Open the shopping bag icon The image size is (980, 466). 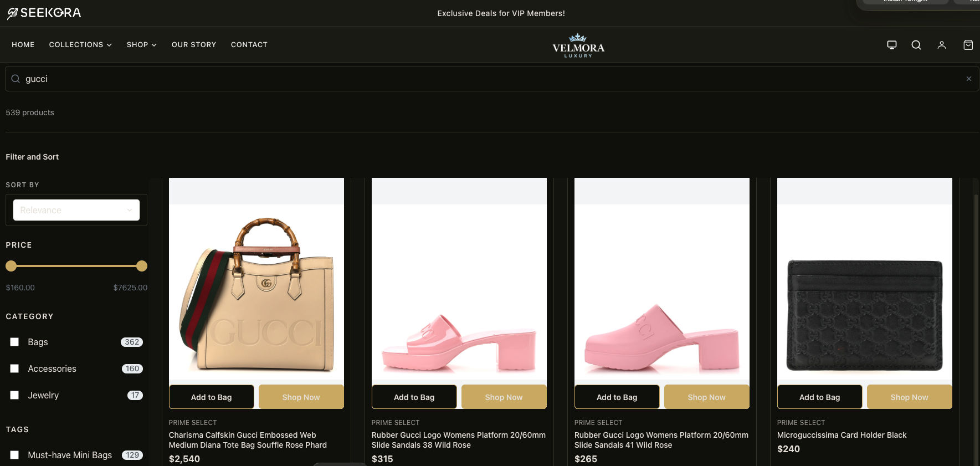(968, 45)
